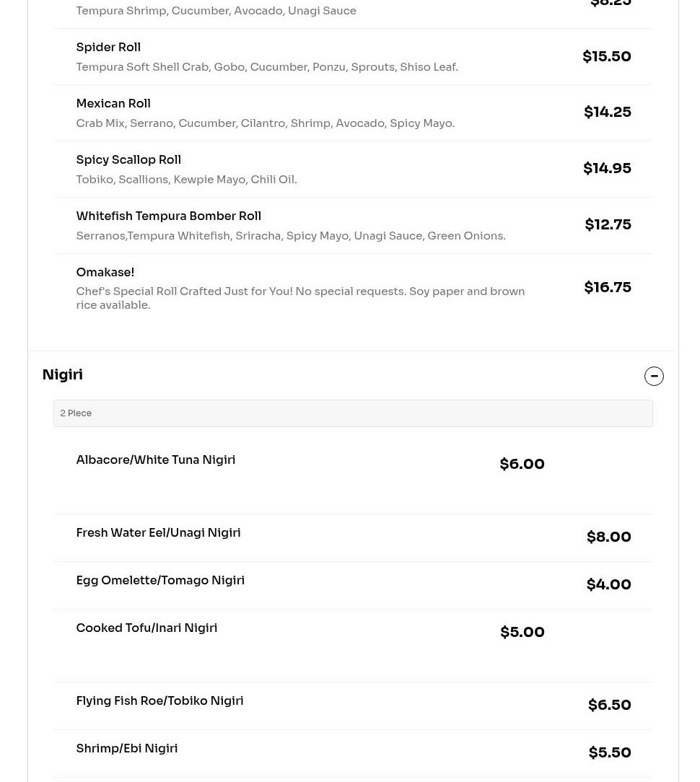The image size is (700, 782).
Task: Select the Spider Roll item
Action: (108, 48)
